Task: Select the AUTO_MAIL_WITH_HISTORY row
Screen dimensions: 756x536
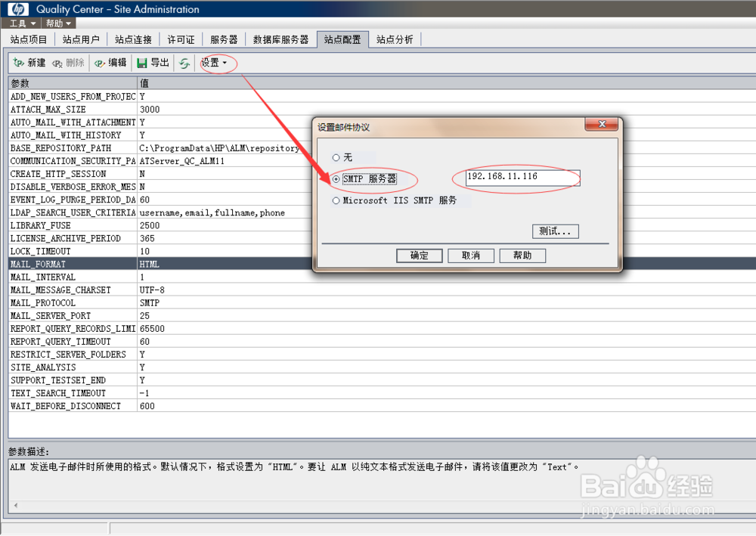Action: pos(382,135)
